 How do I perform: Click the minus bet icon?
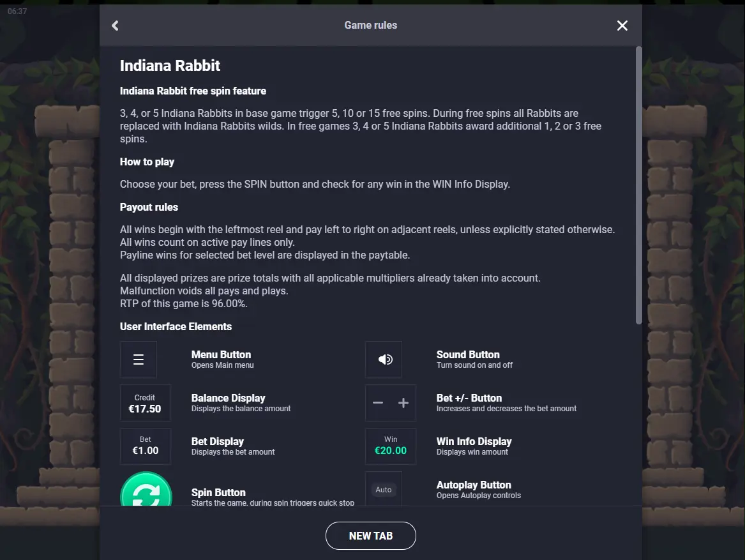pyautogui.click(x=378, y=403)
